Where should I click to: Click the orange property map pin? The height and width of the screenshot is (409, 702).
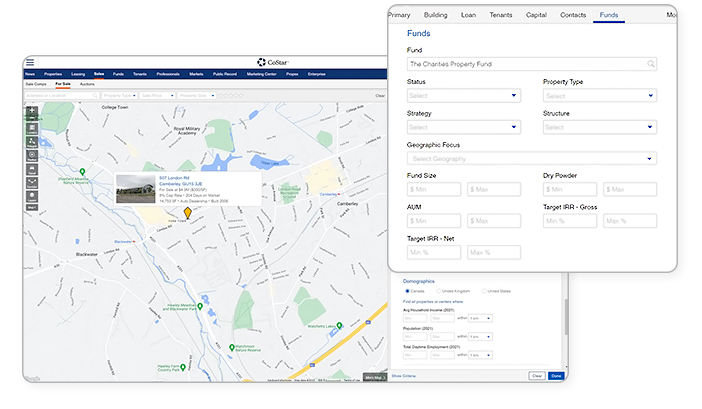(x=187, y=212)
